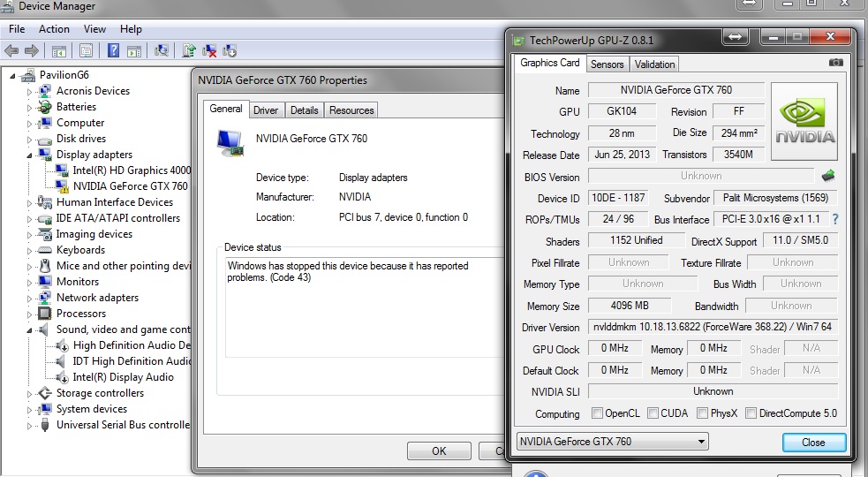Screen dimensions: 868x477
Task: Click the Close button in GPU-Z
Action: point(814,442)
